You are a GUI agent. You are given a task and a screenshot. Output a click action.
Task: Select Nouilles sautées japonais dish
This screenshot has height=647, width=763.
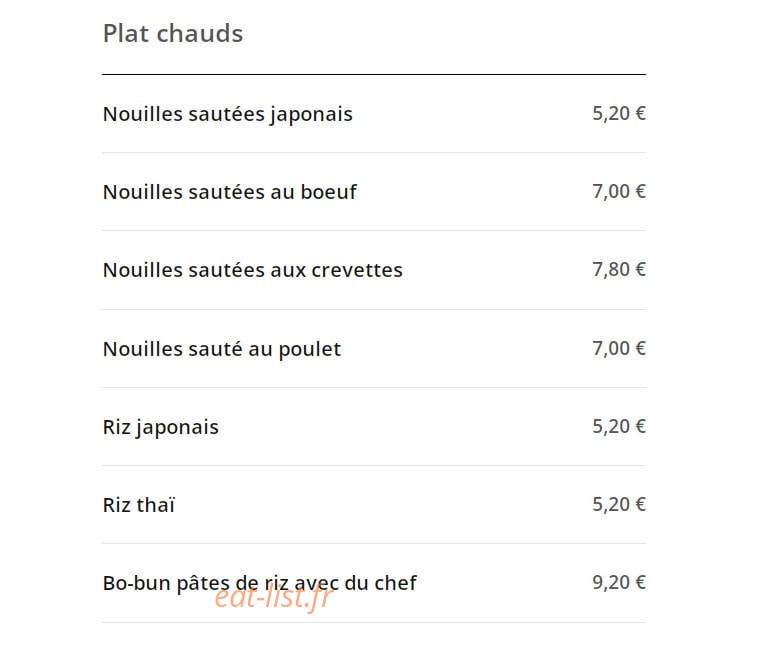coord(228,114)
